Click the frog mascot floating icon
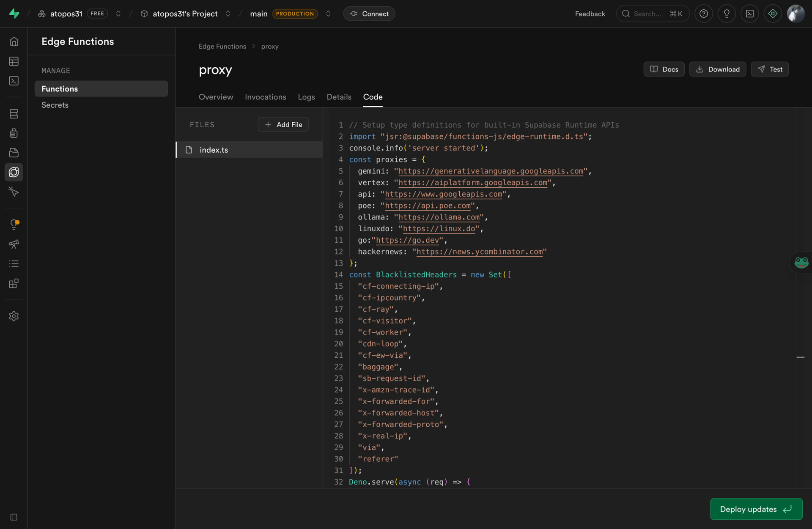This screenshot has width=812, height=529. tap(801, 263)
